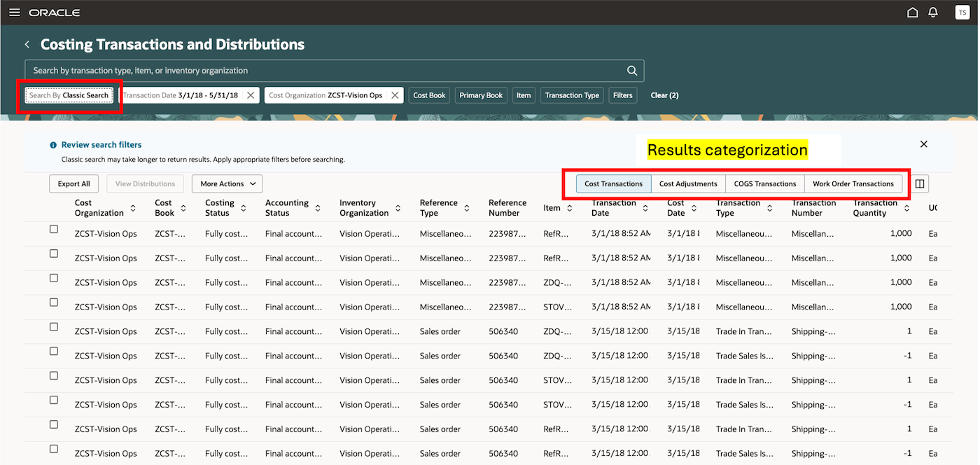Sort by Transaction Type column

pyautogui.click(x=769, y=209)
